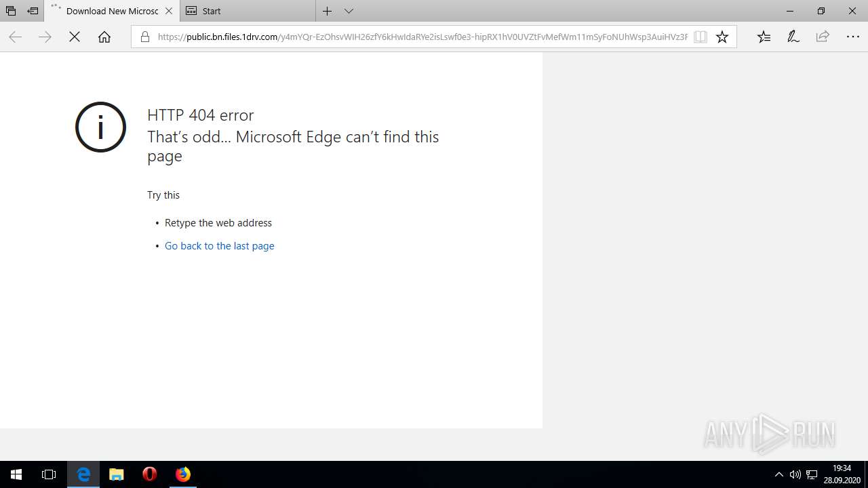The height and width of the screenshot is (488, 868).
Task: Open a new tab with plus
Action: point(328,11)
